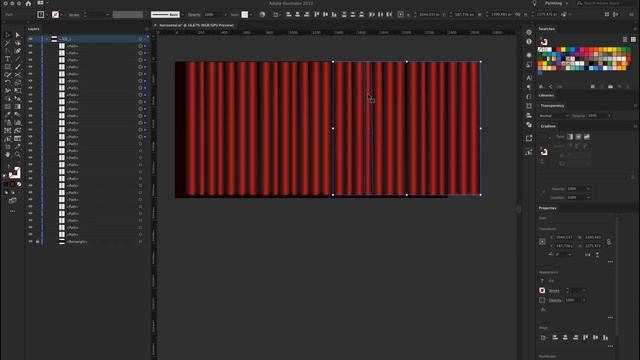Select the Blend tool
The image size is (640, 360).
(18, 115)
